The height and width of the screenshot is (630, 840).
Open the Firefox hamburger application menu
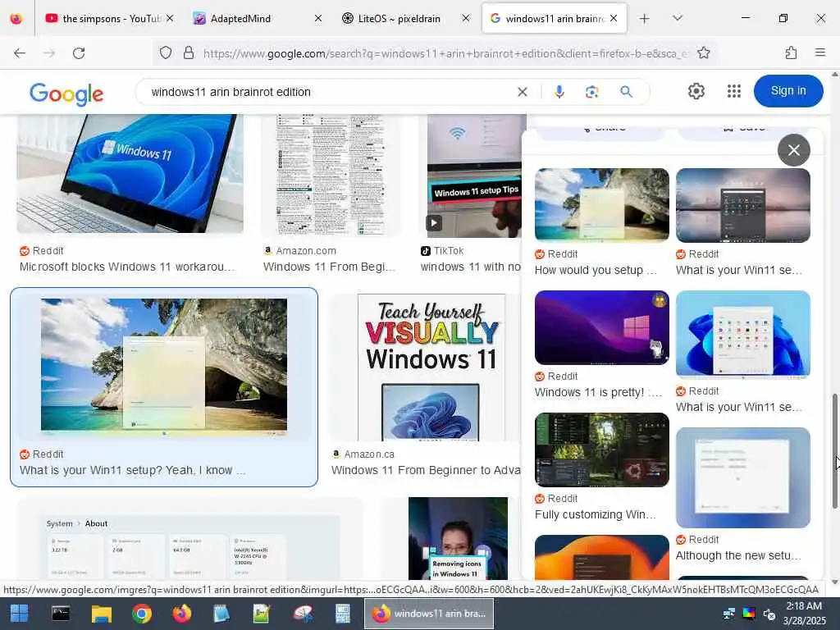click(820, 52)
